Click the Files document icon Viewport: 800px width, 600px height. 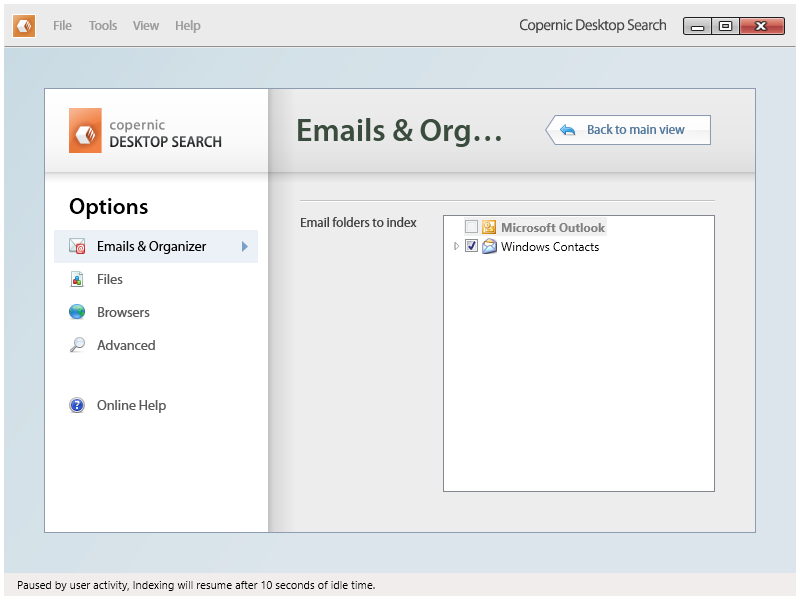tap(77, 280)
